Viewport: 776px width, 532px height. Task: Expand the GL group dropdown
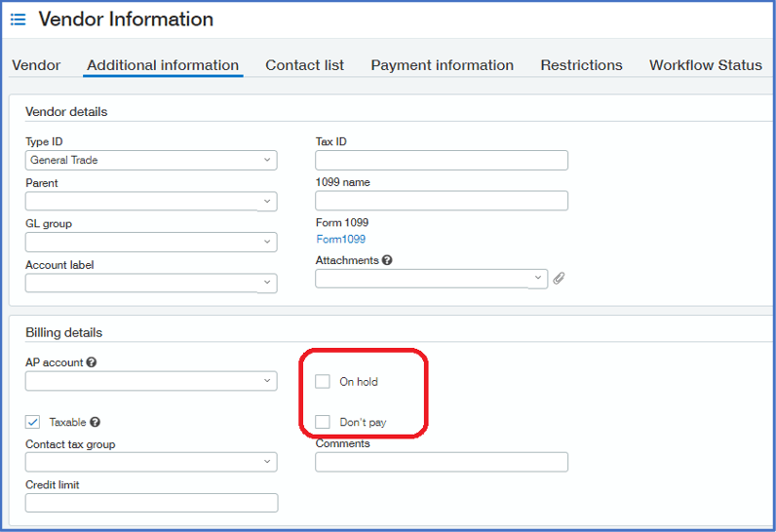pyautogui.click(x=151, y=242)
